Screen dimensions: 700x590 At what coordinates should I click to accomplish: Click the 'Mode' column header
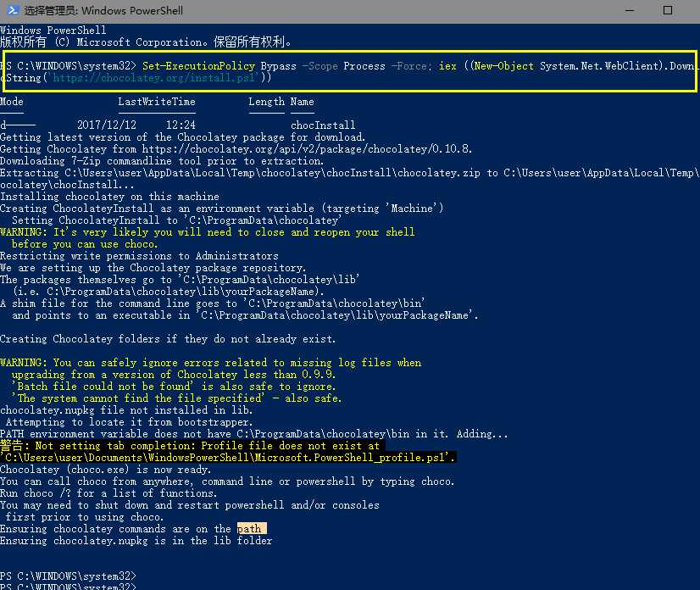point(12,102)
